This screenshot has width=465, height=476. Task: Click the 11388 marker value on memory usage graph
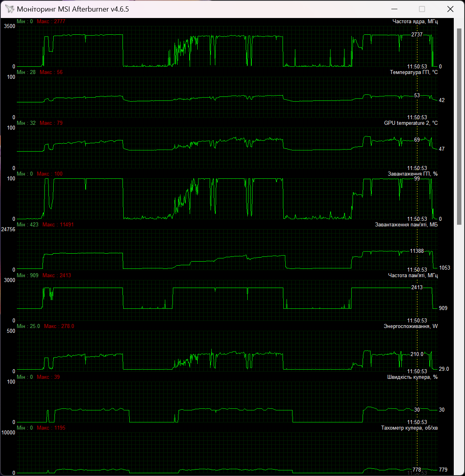coord(417,251)
